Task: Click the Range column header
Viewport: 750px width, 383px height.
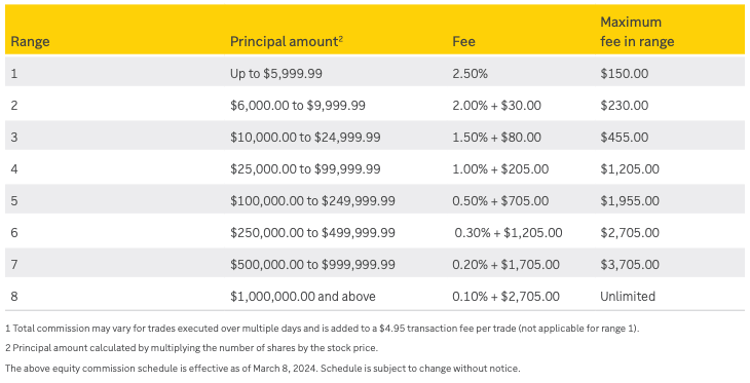Action: [30, 42]
